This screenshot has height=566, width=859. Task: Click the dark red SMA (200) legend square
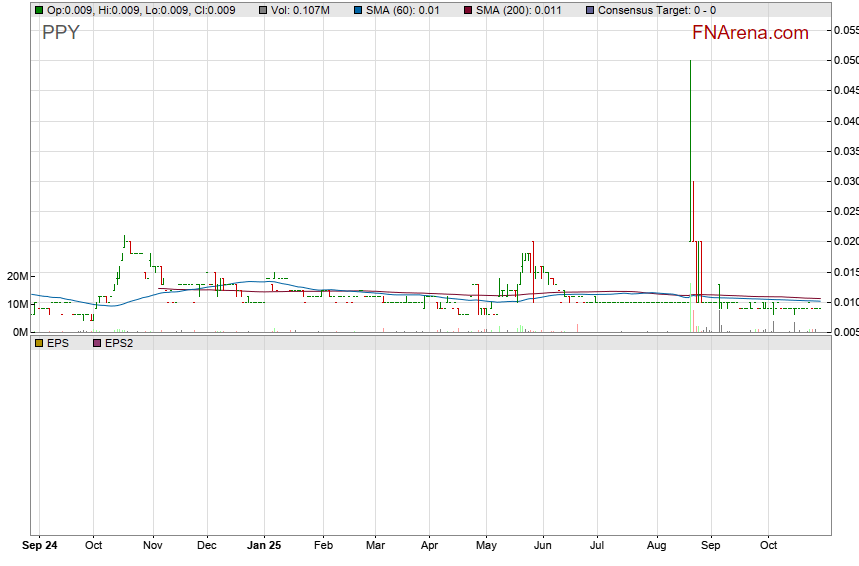468,10
